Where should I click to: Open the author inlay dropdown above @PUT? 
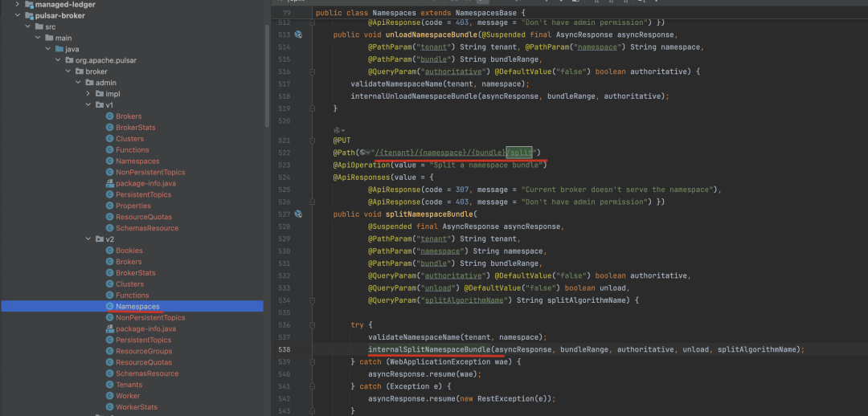(x=339, y=130)
